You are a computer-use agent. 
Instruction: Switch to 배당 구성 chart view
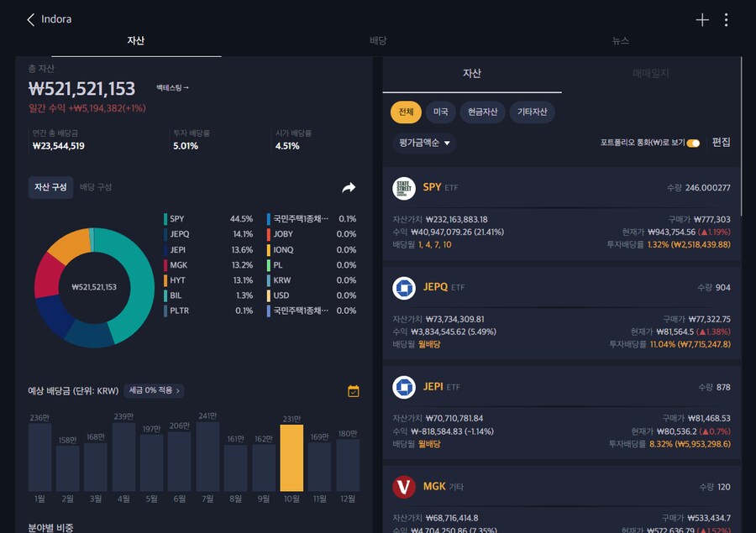pyautogui.click(x=96, y=187)
